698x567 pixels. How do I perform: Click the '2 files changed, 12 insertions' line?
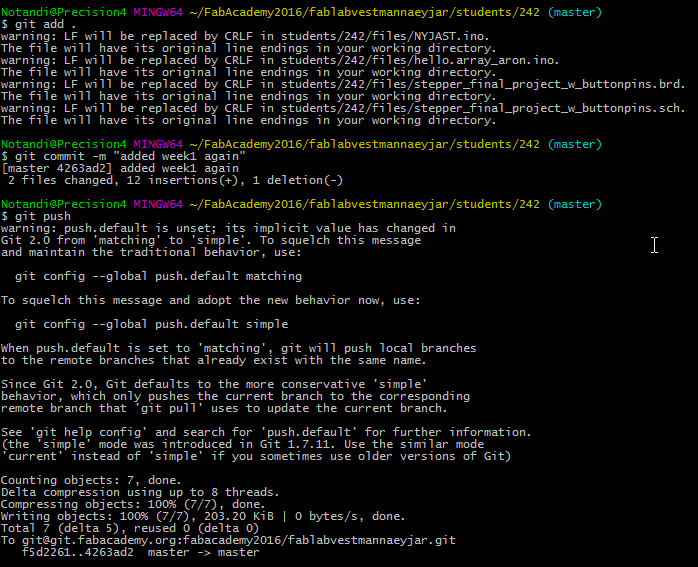click(x=175, y=180)
